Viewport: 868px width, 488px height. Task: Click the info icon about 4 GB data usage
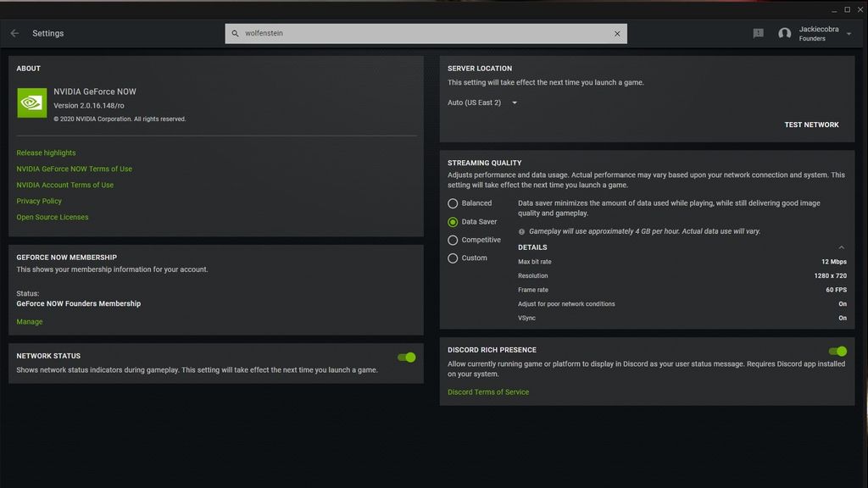520,230
